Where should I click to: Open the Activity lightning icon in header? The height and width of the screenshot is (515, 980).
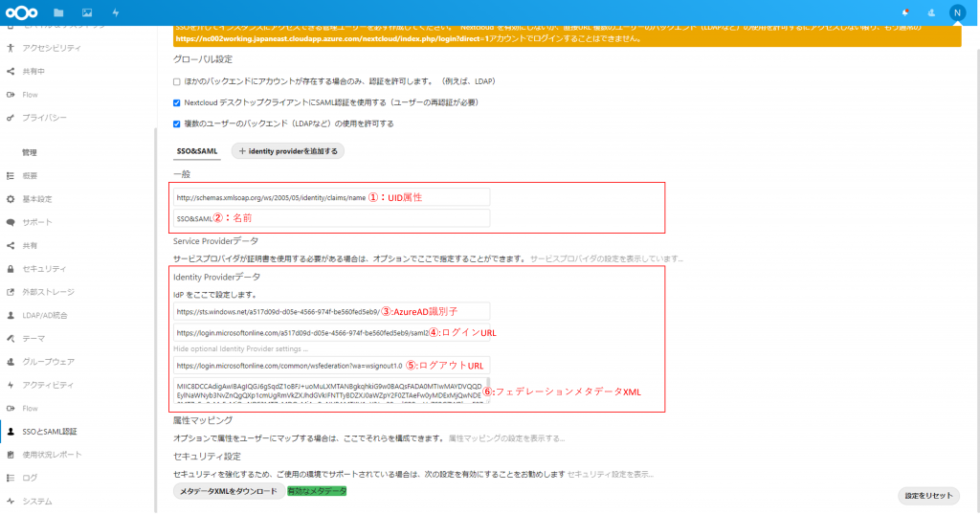(x=116, y=12)
